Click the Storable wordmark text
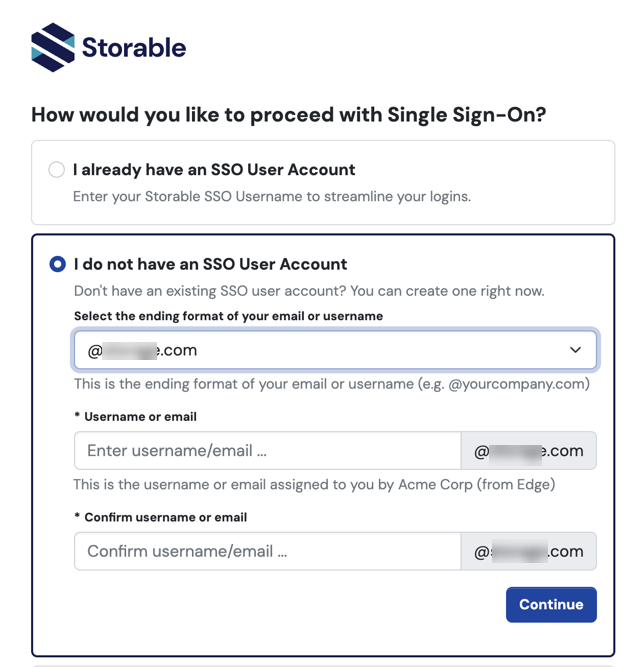 133,48
